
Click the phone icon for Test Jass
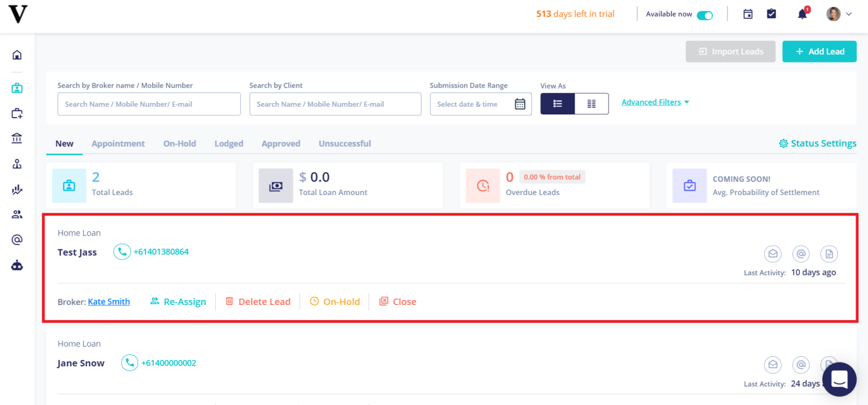tap(122, 252)
